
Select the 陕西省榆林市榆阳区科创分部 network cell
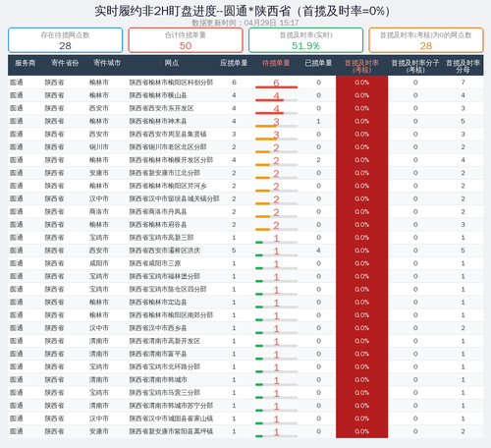coord(171,83)
